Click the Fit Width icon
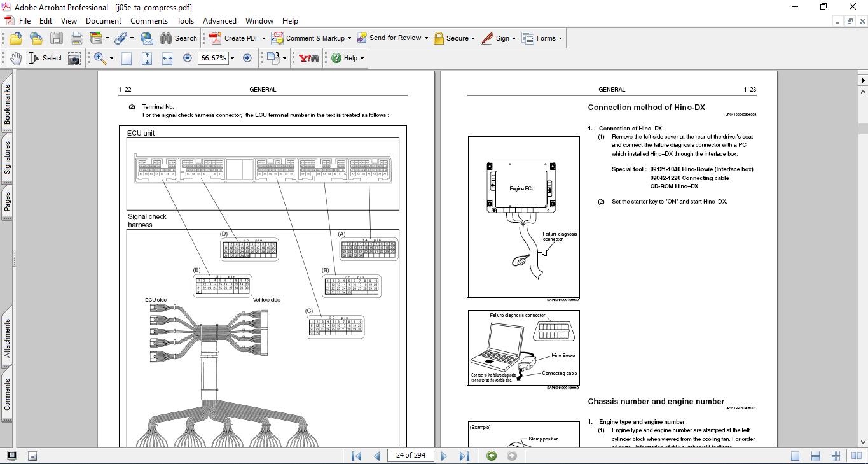 [x=167, y=58]
